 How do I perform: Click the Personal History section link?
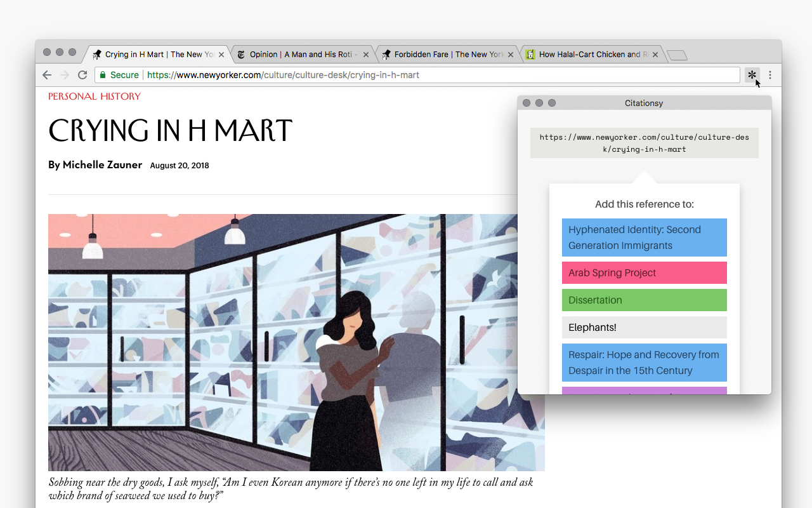95,97
